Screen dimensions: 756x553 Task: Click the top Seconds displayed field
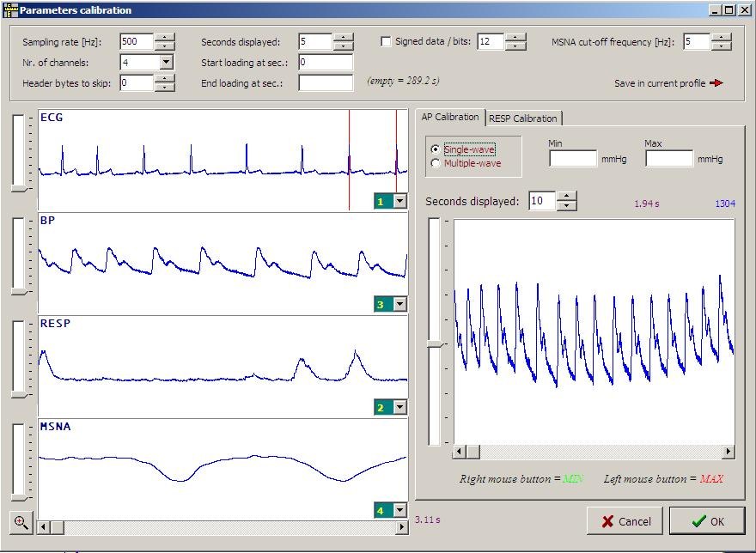point(316,41)
